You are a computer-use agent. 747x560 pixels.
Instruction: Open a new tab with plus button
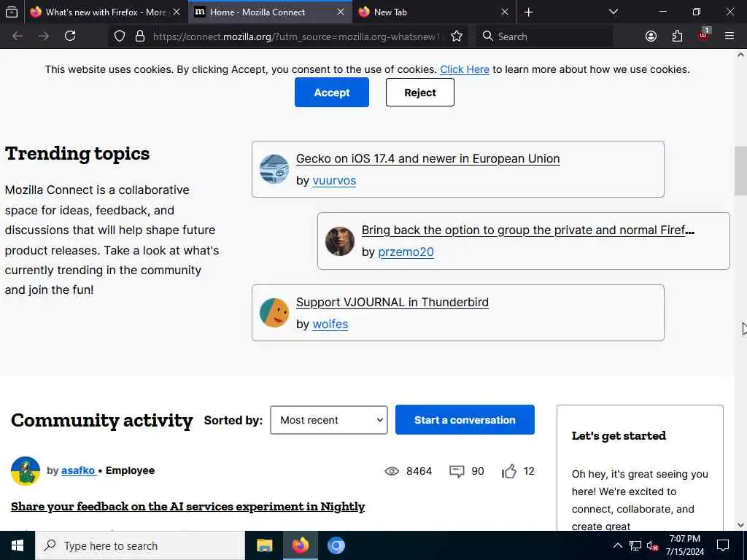tap(528, 12)
